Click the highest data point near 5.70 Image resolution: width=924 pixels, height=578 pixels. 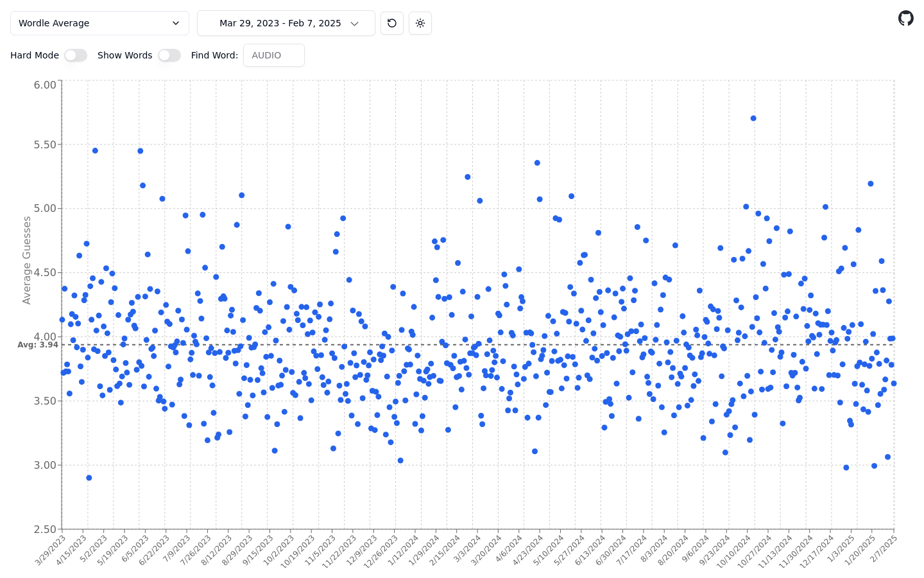pos(753,118)
